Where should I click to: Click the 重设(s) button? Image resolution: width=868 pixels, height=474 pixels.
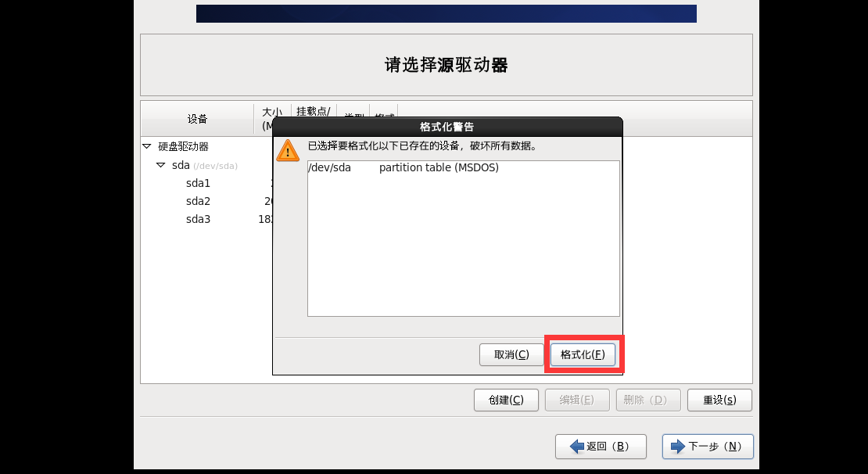[719, 400]
